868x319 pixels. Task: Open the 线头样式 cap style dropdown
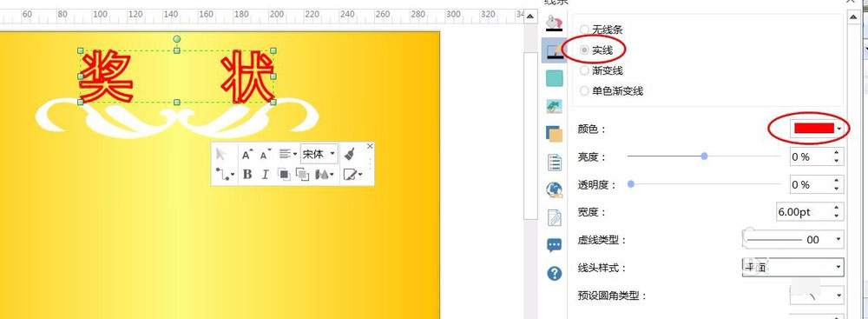(792, 268)
